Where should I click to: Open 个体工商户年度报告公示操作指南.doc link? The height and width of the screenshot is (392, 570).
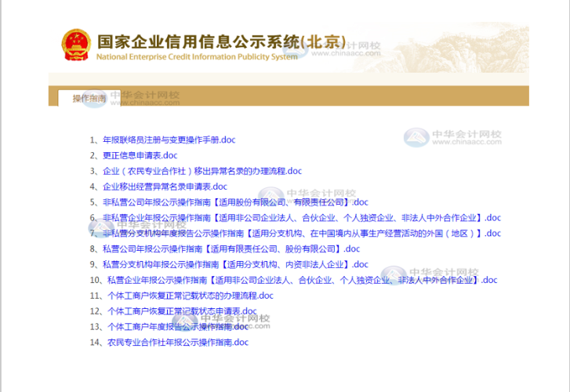pos(177,326)
